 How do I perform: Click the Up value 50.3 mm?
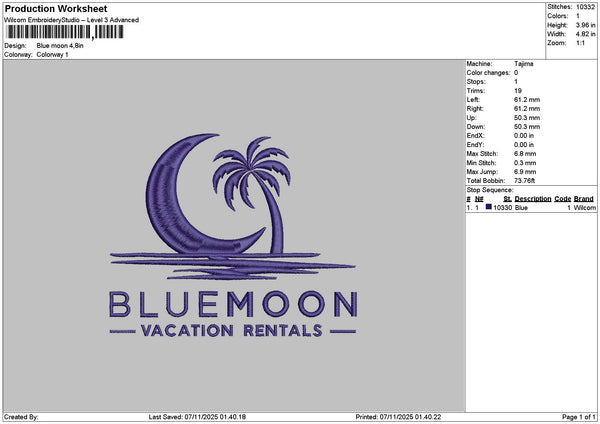point(527,117)
